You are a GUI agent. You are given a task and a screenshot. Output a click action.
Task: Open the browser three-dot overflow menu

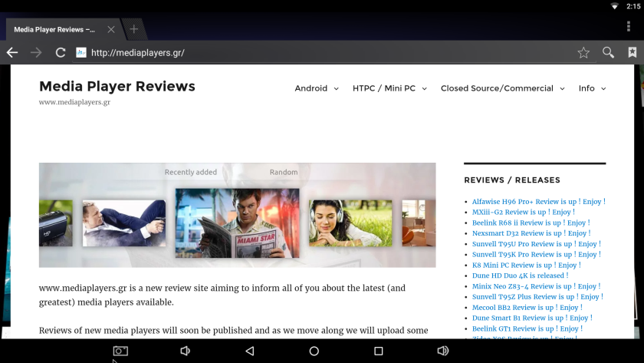click(x=629, y=26)
